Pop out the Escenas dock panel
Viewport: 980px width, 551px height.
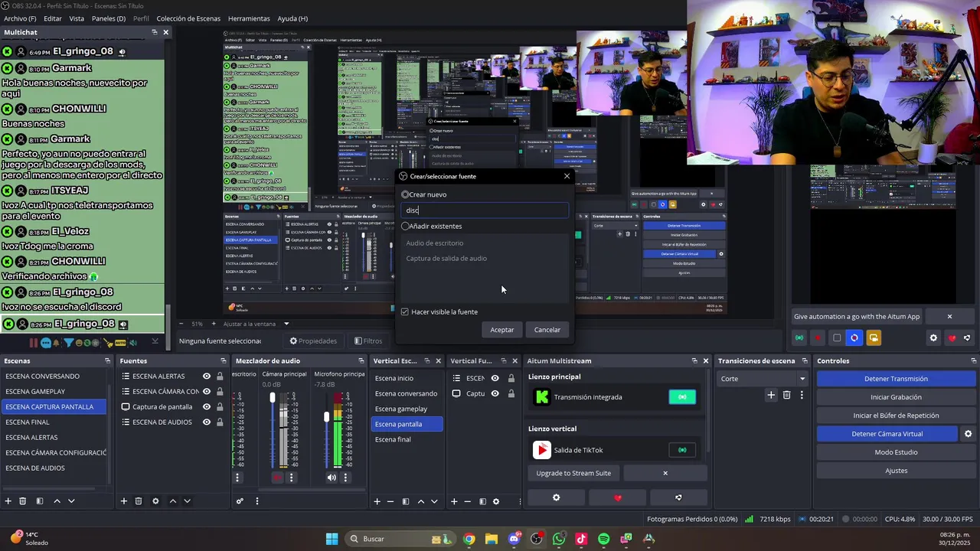[107, 360]
